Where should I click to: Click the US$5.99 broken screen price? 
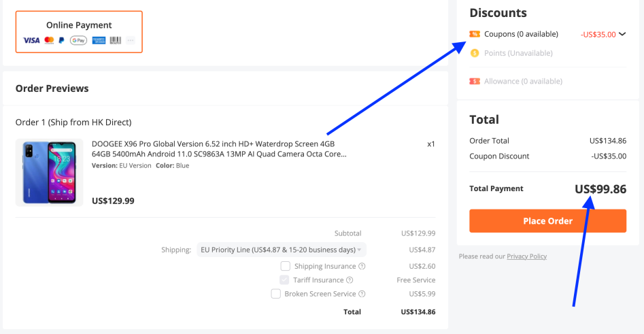tap(422, 294)
